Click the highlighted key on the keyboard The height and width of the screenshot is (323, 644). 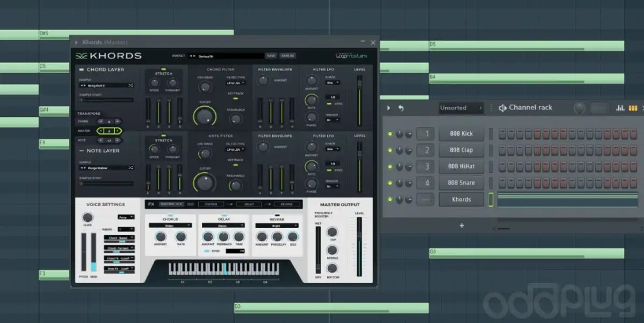[225, 269]
